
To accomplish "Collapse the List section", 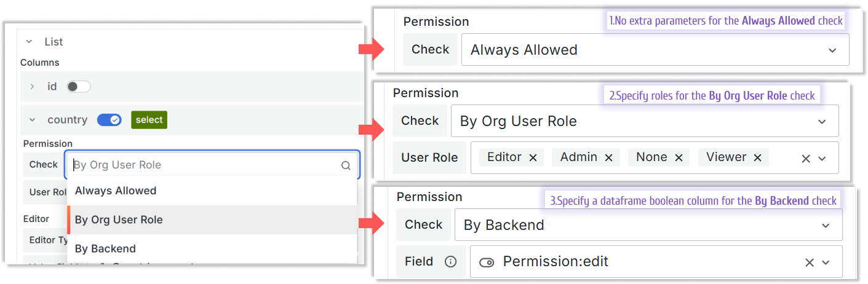I will pos(28,42).
